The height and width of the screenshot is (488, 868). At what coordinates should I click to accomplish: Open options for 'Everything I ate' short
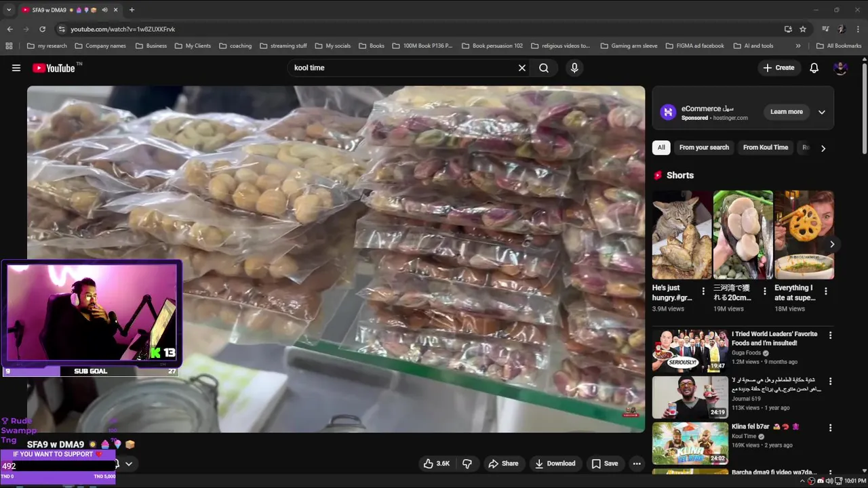[825, 291]
